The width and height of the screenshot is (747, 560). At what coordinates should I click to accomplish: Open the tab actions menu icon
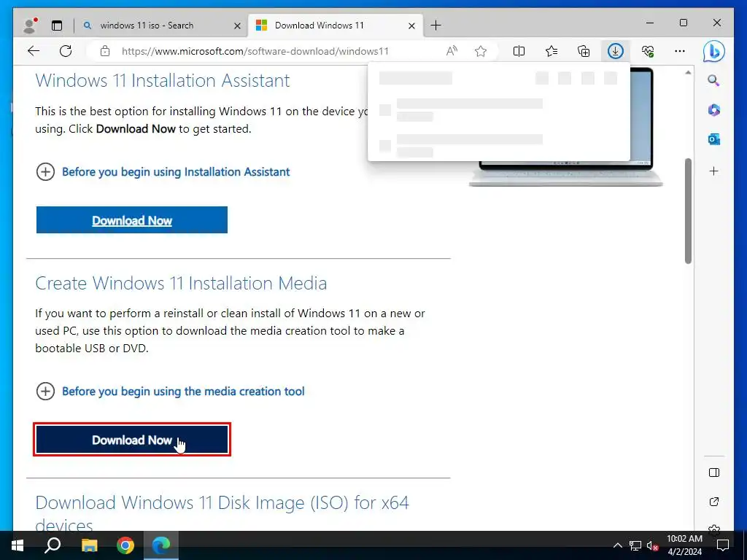(x=57, y=26)
